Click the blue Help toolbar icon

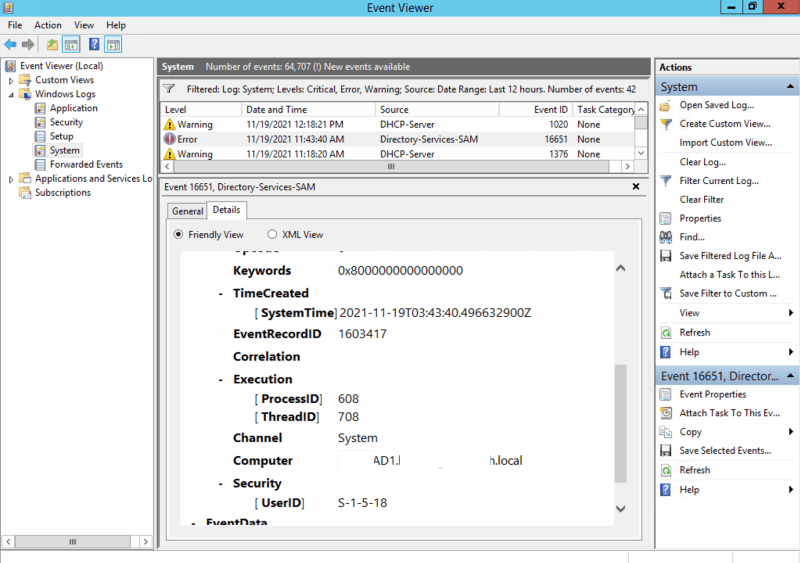[x=94, y=44]
